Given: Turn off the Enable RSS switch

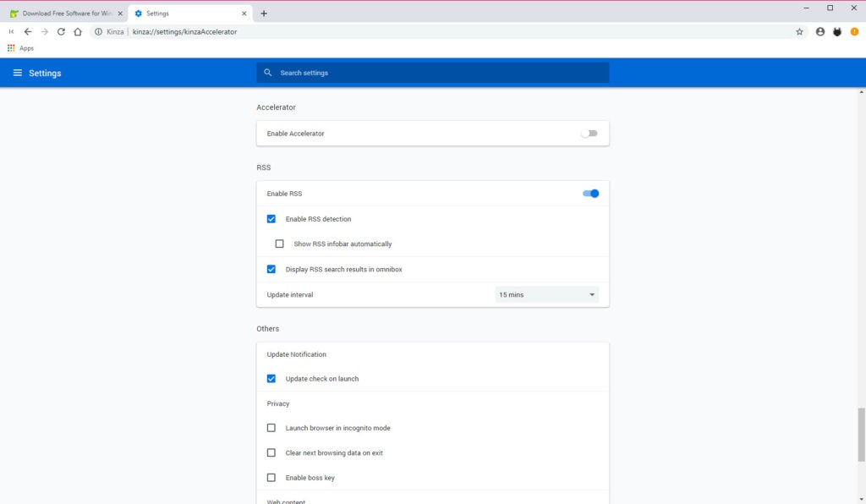Looking at the screenshot, I should click(x=590, y=194).
